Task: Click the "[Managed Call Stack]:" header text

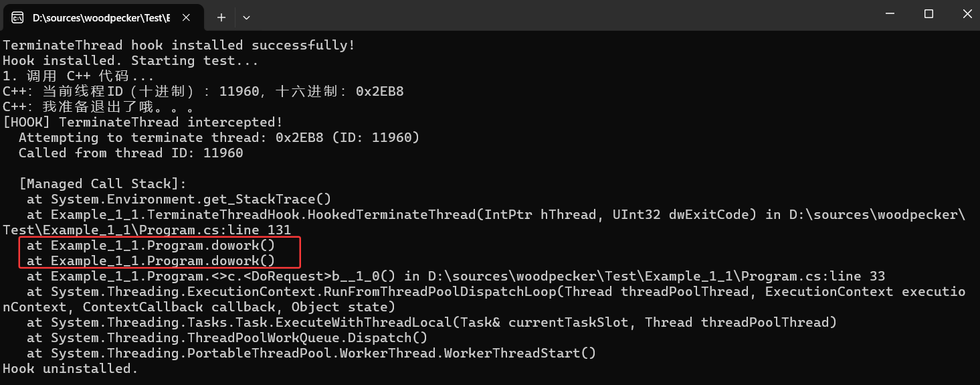Action: pos(102,183)
